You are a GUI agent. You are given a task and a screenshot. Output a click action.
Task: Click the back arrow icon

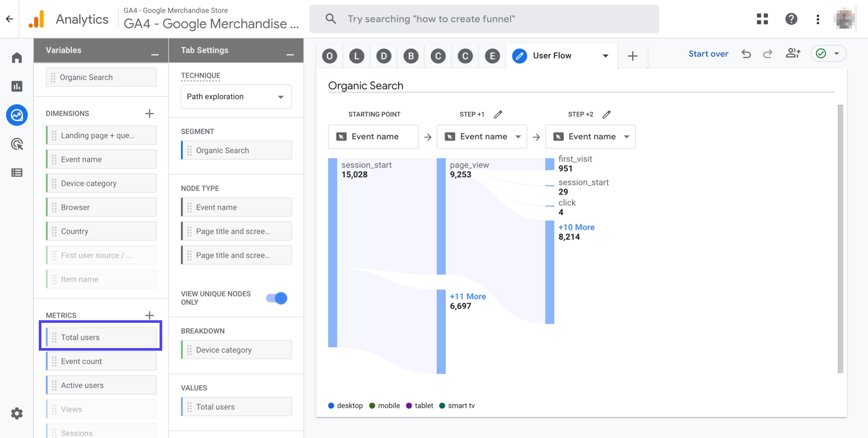[x=9, y=19]
